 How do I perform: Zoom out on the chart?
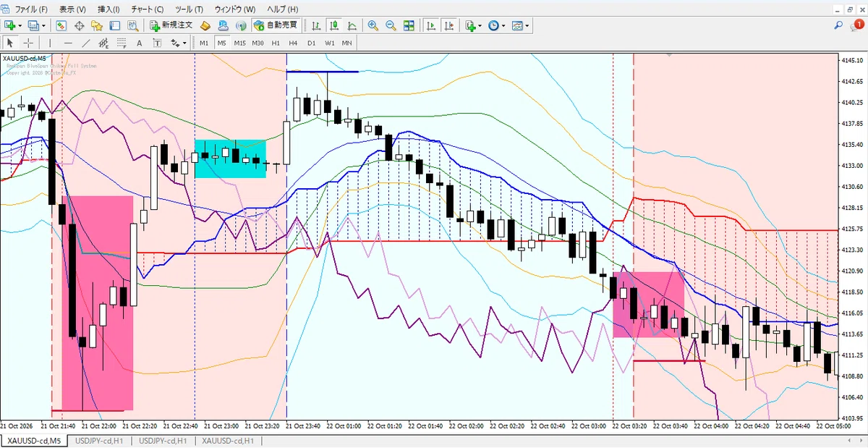pyautogui.click(x=391, y=25)
